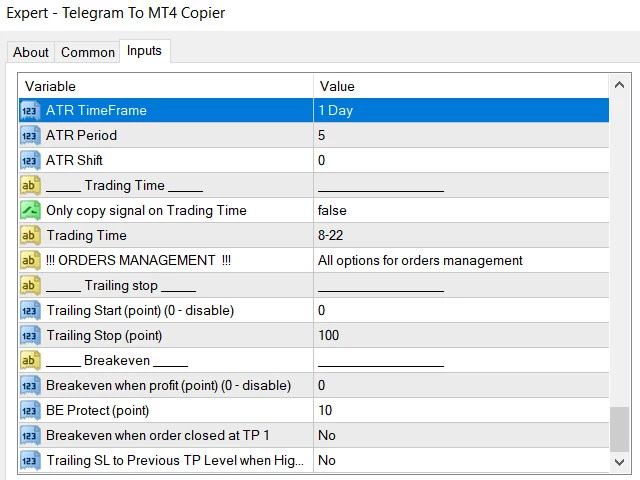Switch to the About tab
Screen dimensions: 640x480
coord(31,52)
